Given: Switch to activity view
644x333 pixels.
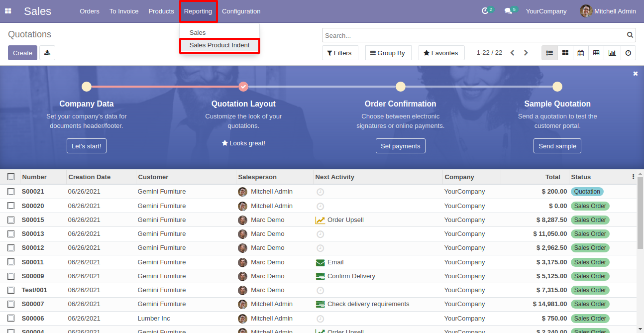Looking at the screenshot, I should coord(628,53).
